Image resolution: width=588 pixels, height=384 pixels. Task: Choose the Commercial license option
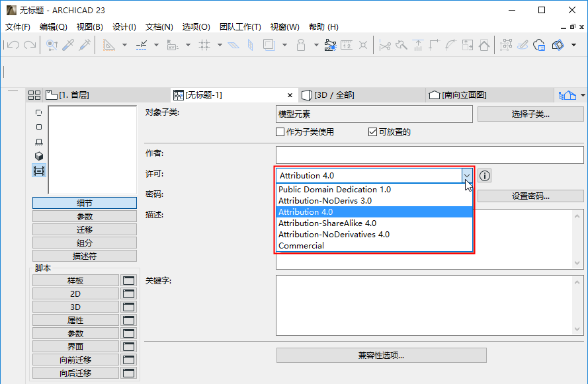[374, 246]
